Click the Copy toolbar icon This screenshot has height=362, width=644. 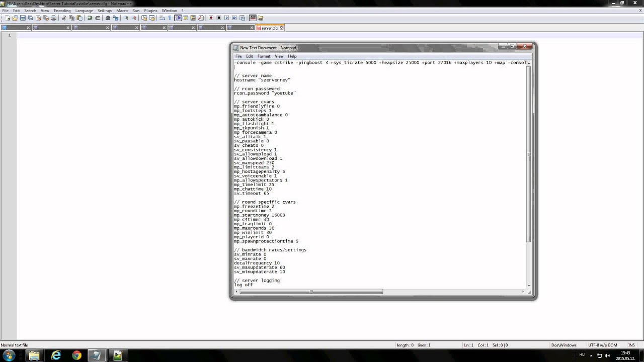click(71, 18)
